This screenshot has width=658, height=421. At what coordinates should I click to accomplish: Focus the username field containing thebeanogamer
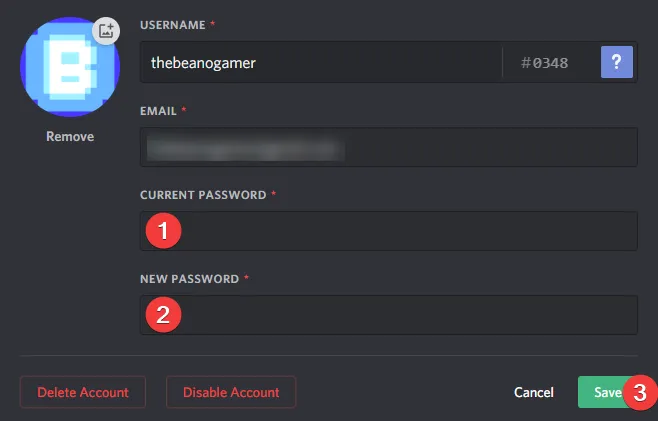coord(320,63)
